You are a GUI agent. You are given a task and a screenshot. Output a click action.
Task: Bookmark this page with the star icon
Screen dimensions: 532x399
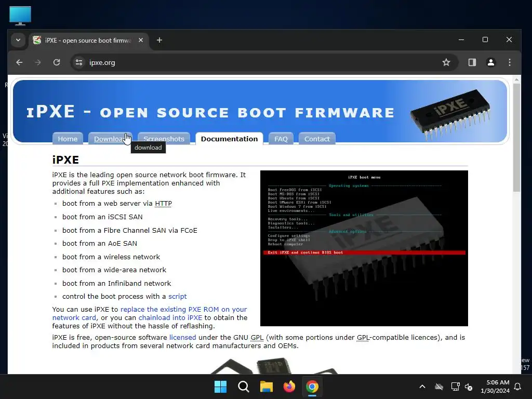coord(446,62)
